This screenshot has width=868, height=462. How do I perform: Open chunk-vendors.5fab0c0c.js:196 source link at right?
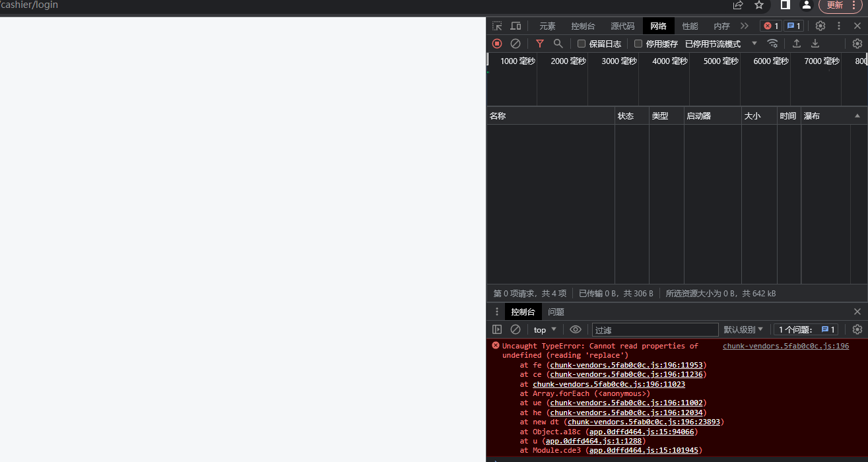pos(785,346)
